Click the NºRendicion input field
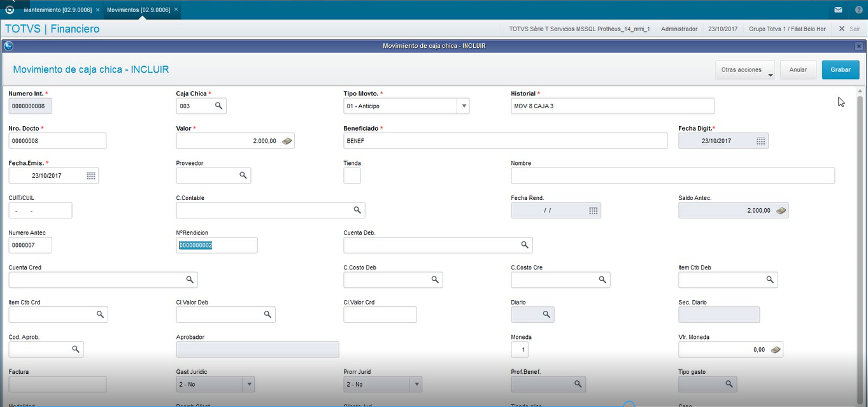868x407 pixels. (217, 245)
